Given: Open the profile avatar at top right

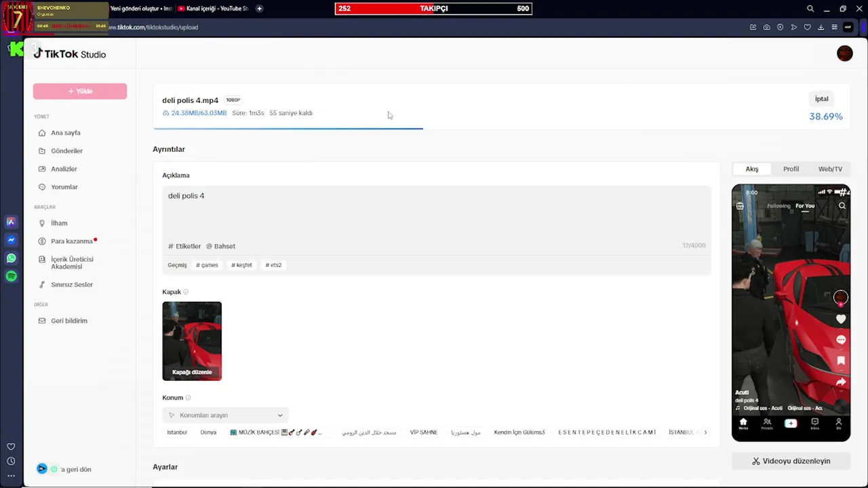Looking at the screenshot, I should [x=844, y=54].
